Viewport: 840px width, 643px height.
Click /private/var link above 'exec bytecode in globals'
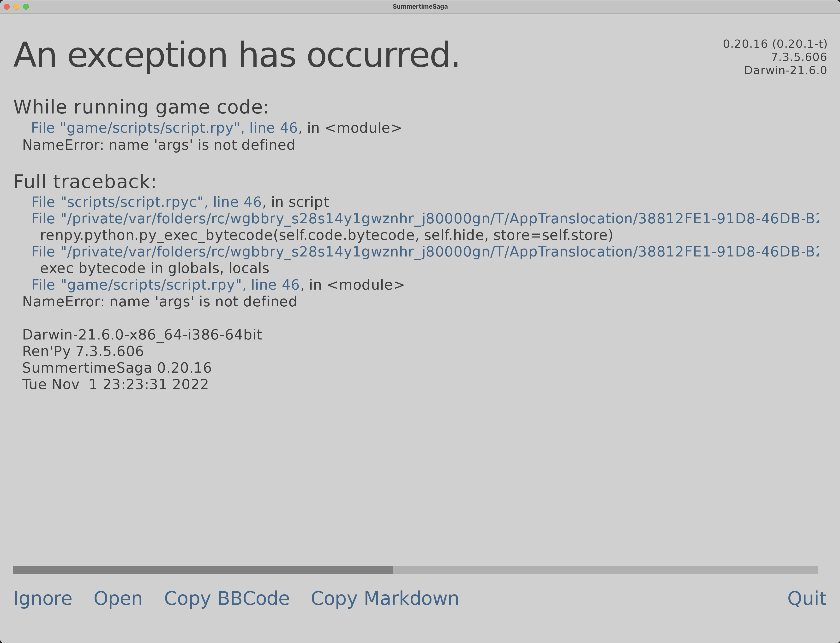click(x=424, y=252)
